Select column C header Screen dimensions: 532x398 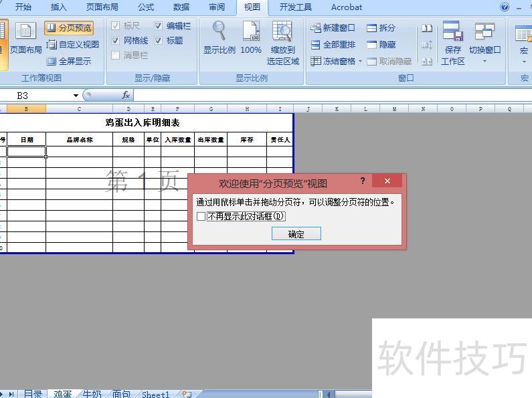click(79, 109)
